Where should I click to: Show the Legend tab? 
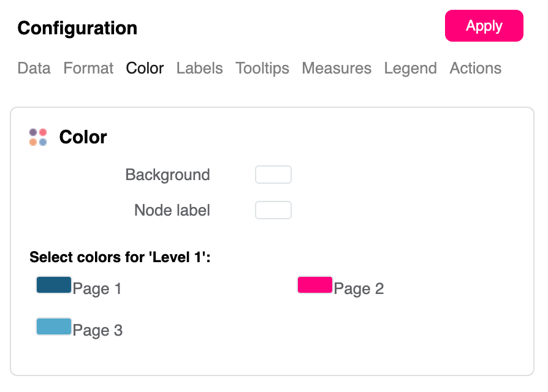pos(410,68)
